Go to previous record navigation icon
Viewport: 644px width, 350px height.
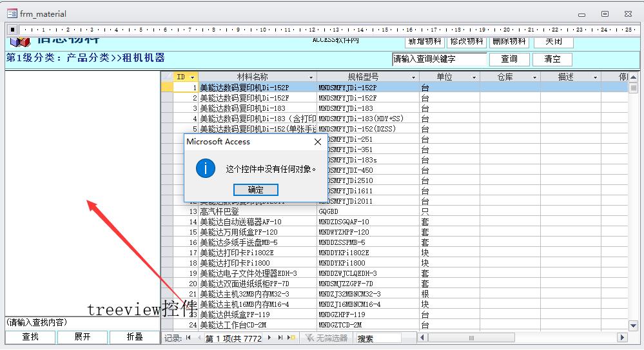pos(199,338)
